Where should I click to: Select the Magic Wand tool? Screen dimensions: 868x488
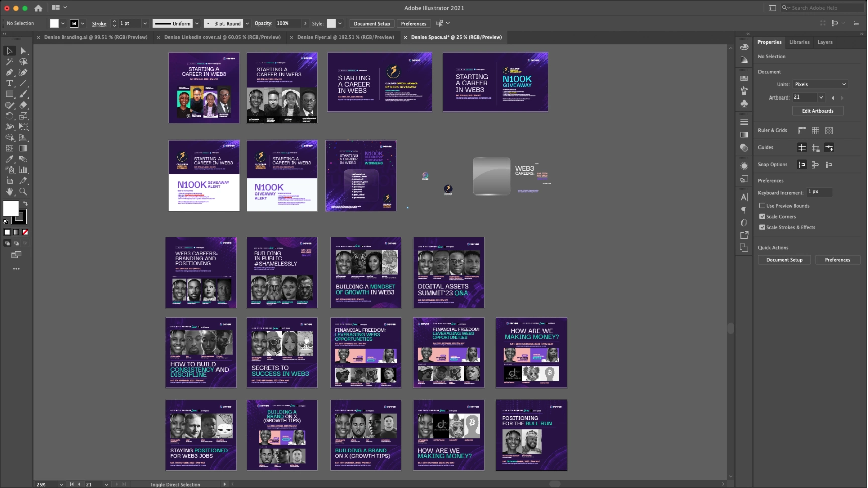9,62
